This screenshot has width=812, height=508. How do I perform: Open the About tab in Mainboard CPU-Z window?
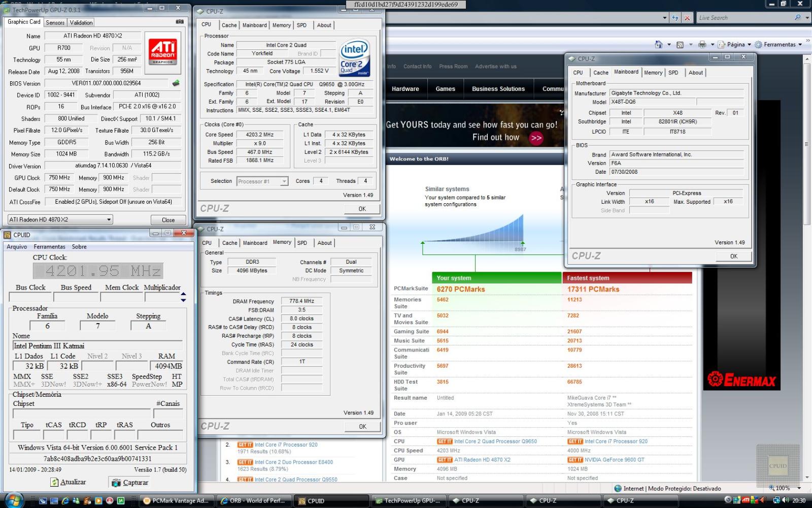coord(696,73)
